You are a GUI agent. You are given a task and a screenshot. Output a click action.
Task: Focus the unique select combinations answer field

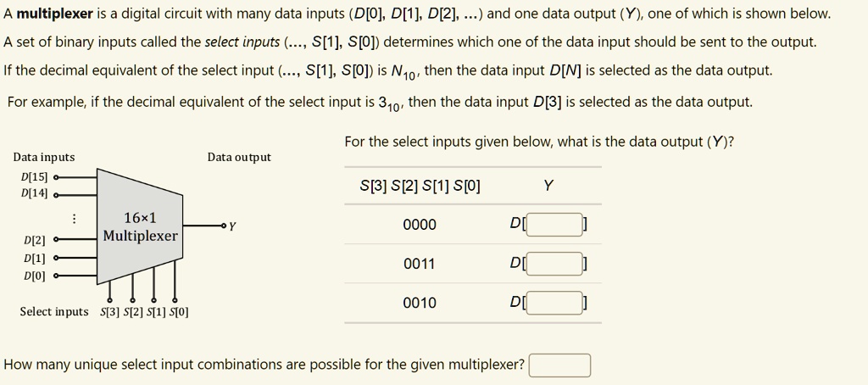coord(559,365)
